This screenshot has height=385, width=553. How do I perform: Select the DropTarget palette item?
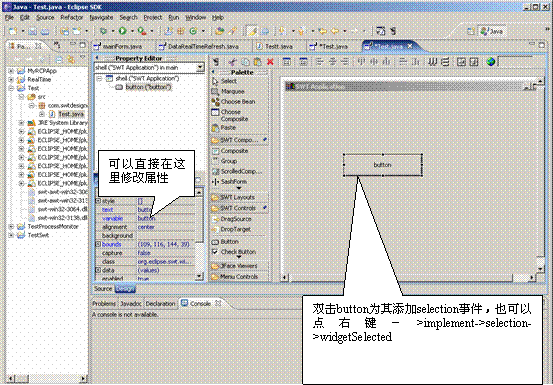[x=231, y=229]
